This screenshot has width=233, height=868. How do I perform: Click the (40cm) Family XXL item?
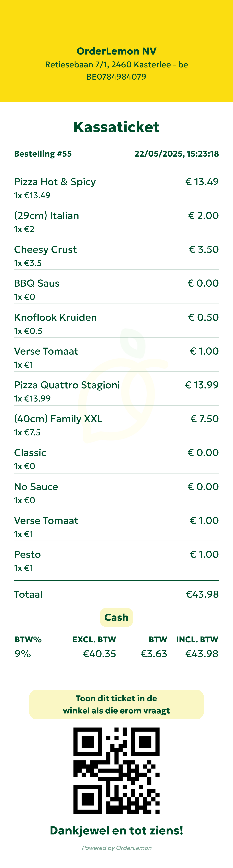click(58, 419)
